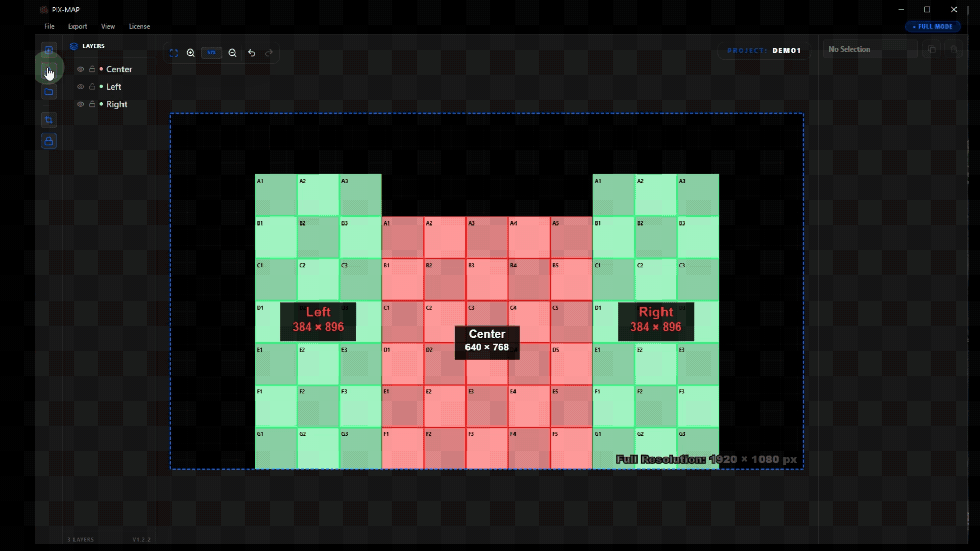
Task: Open the File menu
Action: [49, 26]
